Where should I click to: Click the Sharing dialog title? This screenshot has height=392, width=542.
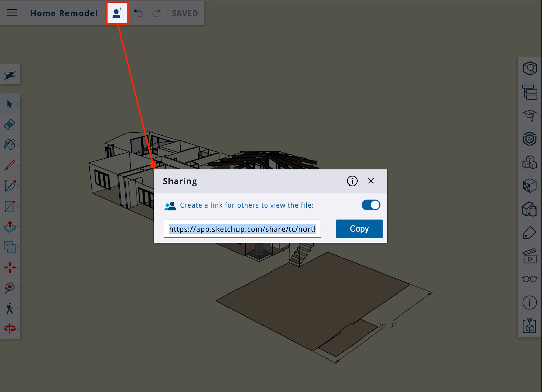point(180,181)
